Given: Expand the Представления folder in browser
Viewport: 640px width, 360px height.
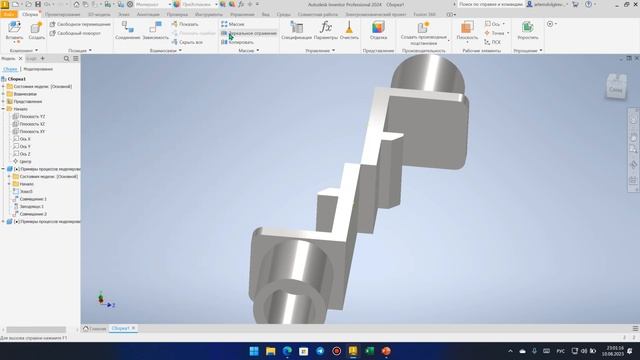Looking at the screenshot, I should pos(3,102).
